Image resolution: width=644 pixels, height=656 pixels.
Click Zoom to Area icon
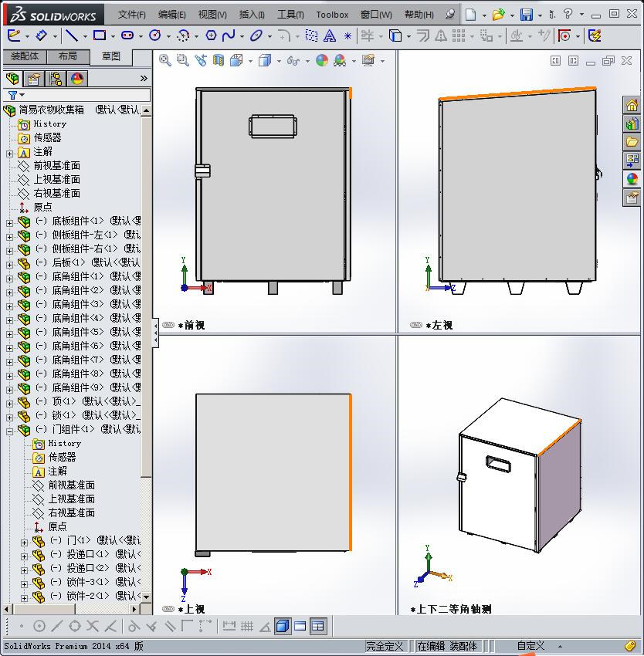[x=182, y=61]
